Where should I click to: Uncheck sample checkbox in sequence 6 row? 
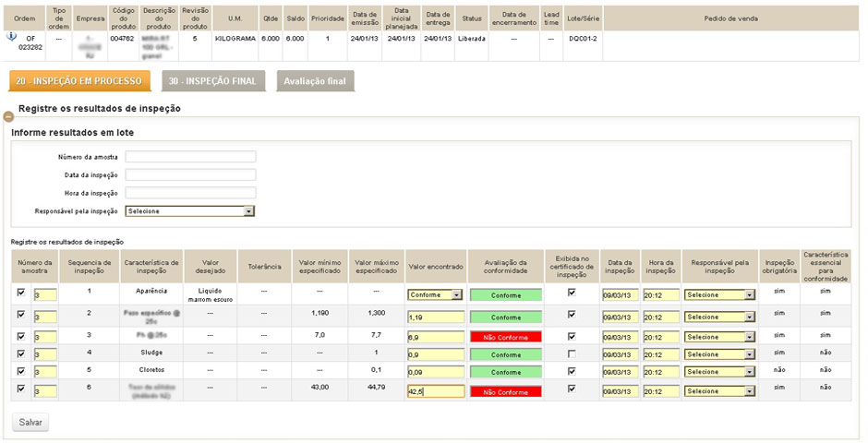[x=21, y=389]
